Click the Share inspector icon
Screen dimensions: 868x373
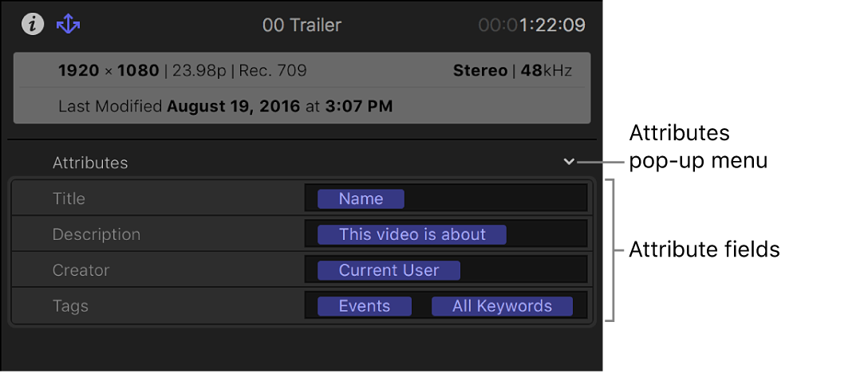69,25
